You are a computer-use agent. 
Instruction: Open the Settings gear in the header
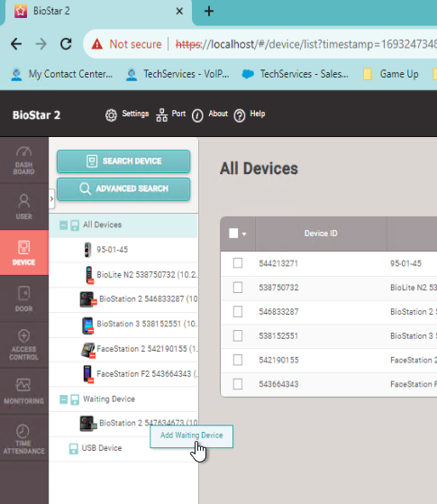click(111, 115)
